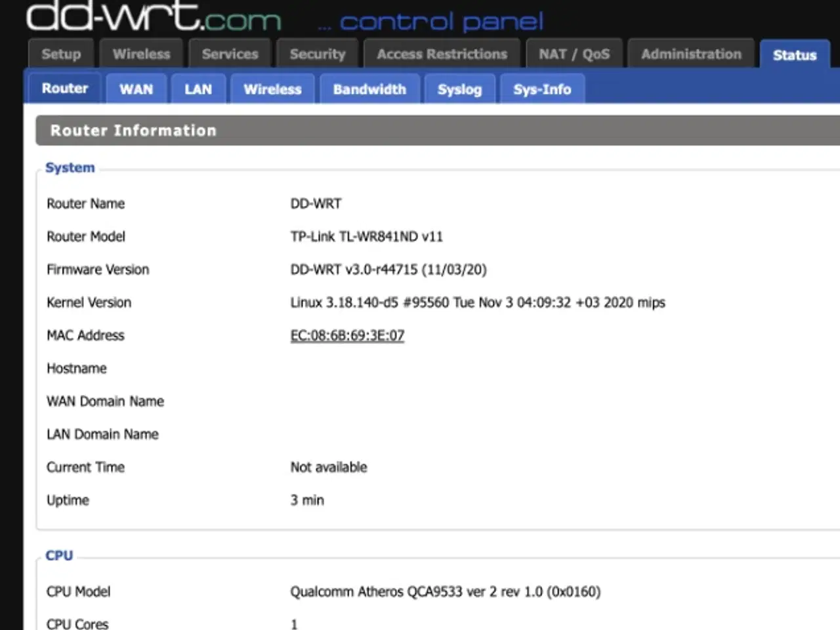This screenshot has width=840, height=630.
Task: Select the NAT / QoS tab
Action: point(574,54)
